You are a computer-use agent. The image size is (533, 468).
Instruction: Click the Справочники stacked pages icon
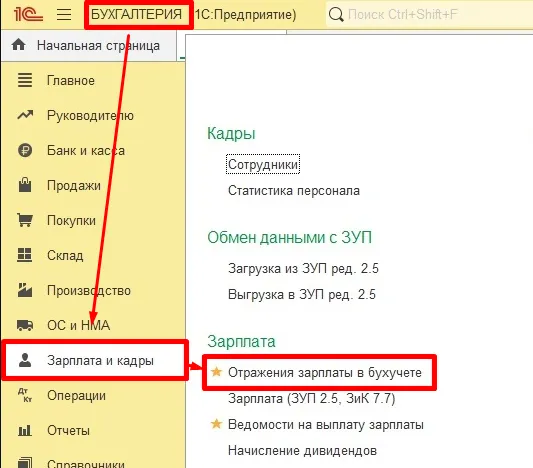tap(24, 463)
